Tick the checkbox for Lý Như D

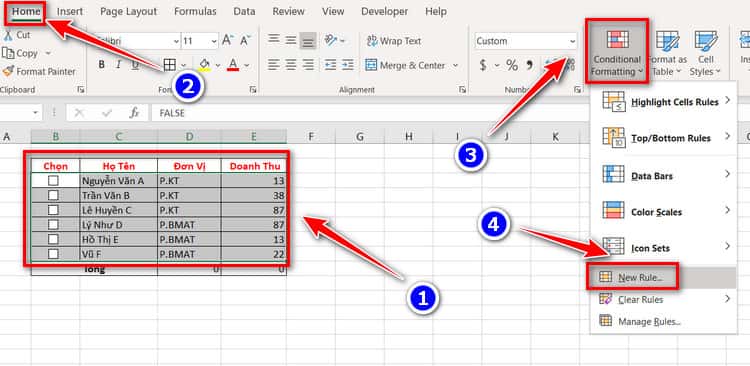click(x=54, y=224)
